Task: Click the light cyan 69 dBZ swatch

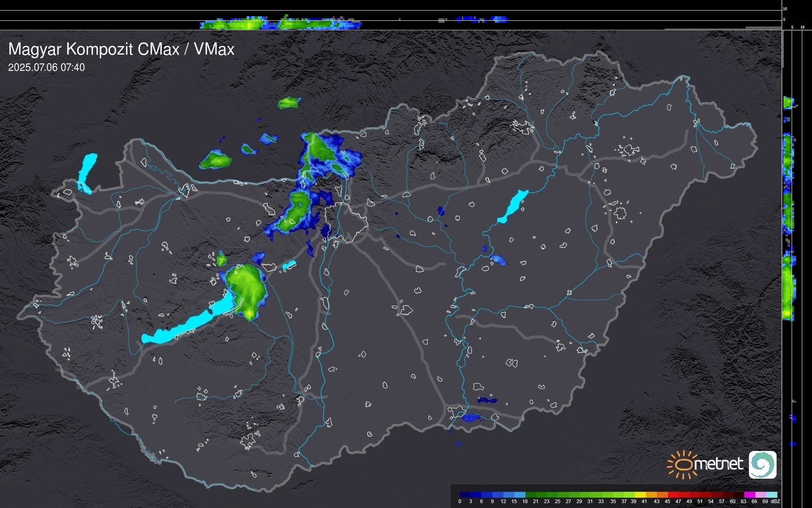Action: [x=771, y=495]
